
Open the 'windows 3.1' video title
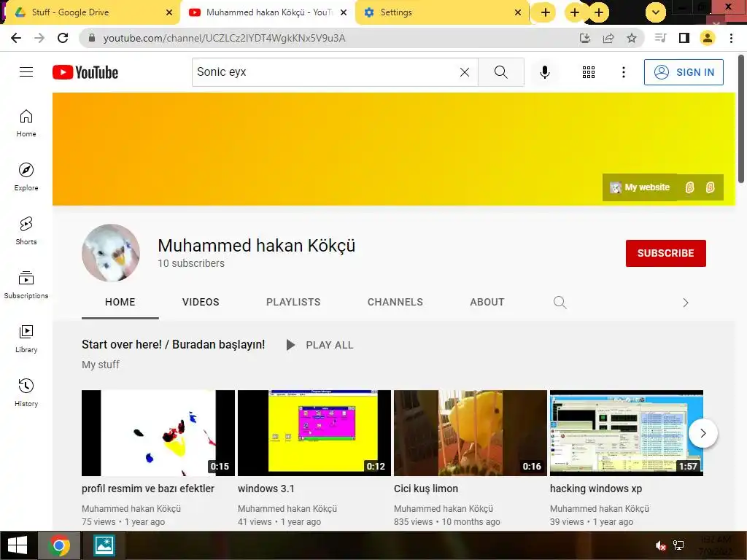tap(266, 489)
